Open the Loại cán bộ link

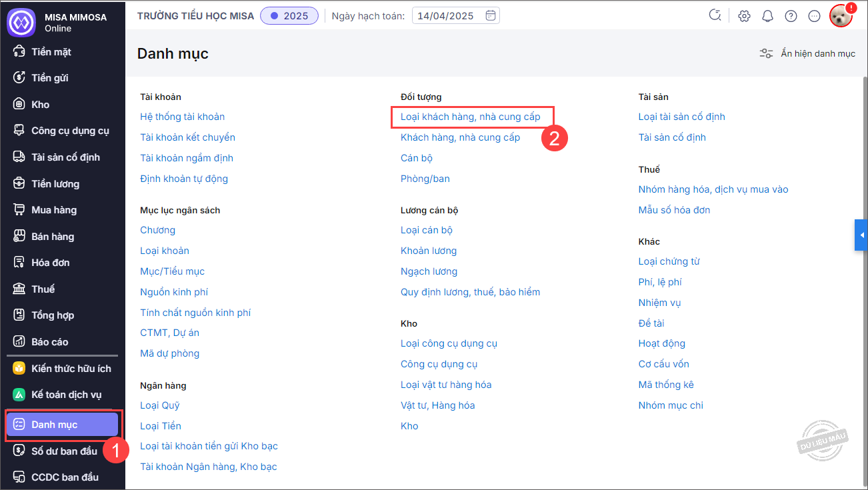[427, 230]
